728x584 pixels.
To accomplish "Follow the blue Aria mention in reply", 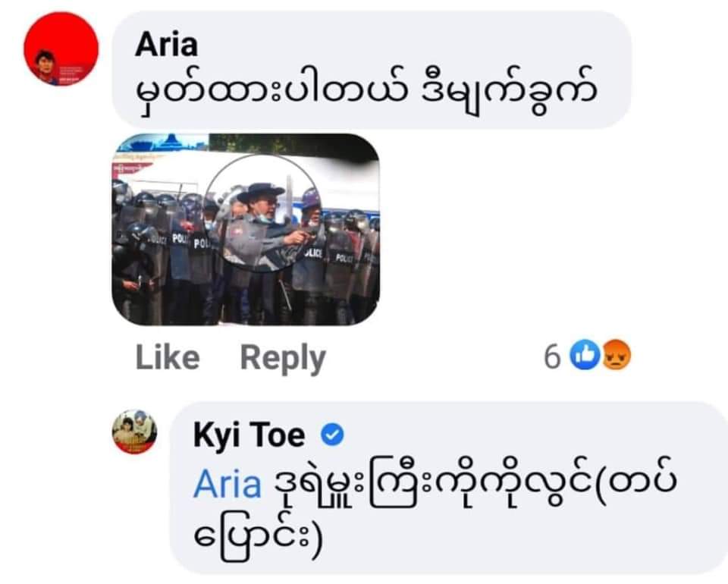I will coord(227,484).
